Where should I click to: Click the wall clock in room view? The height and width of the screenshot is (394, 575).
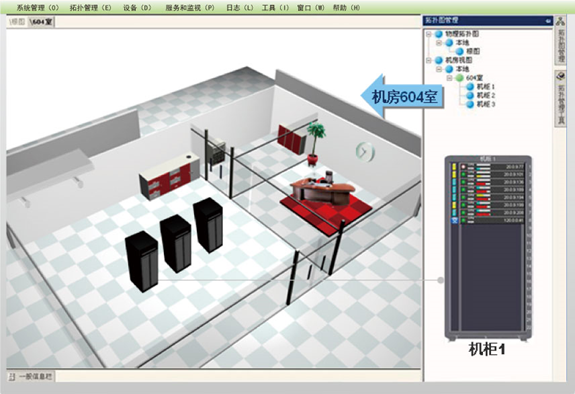click(365, 151)
